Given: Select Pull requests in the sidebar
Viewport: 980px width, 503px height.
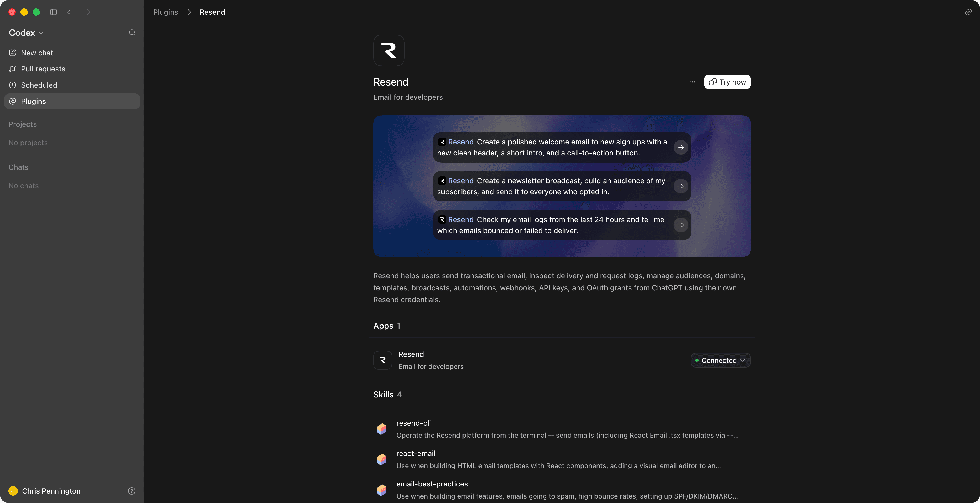Looking at the screenshot, I should click(x=72, y=69).
